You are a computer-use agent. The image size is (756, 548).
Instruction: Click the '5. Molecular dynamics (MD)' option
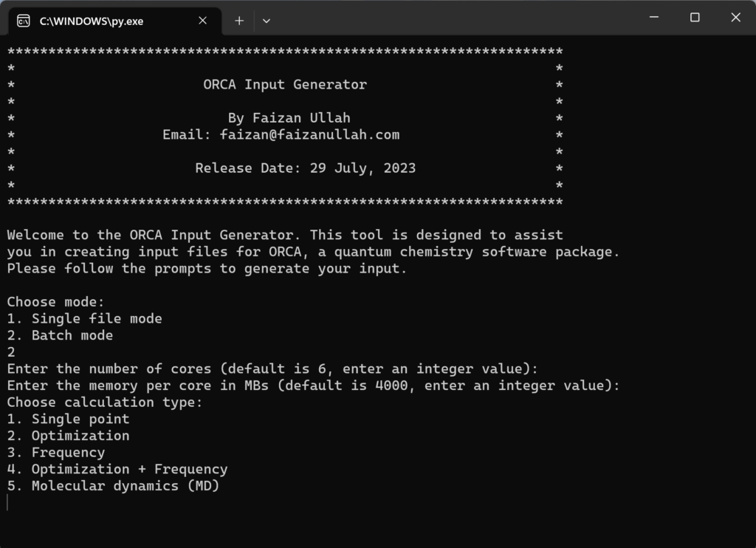pyautogui.click(x=113, y=486)
